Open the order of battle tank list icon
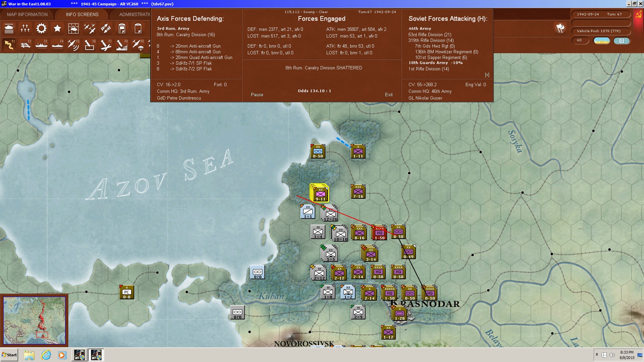This screenshot has height=362, width=644. [9, 28]
